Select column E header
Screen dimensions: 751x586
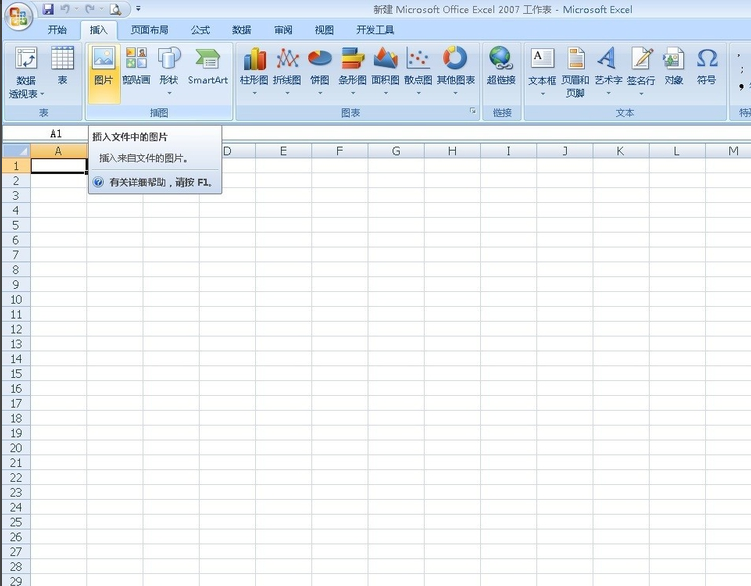tap(284, 151)
